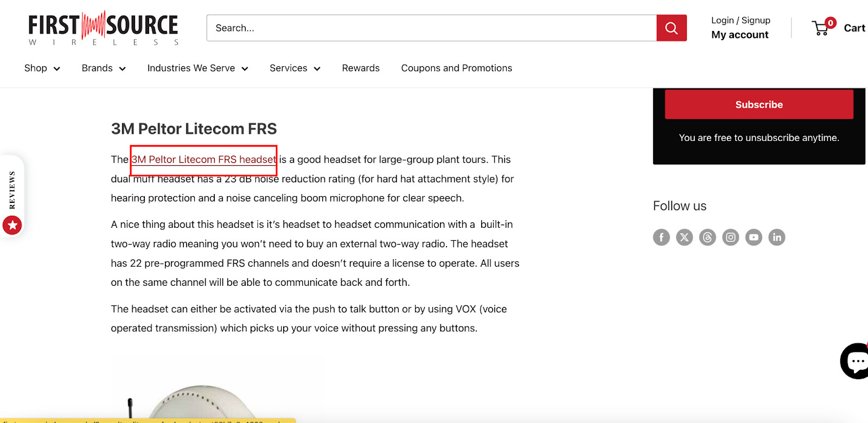The height and width of the screenshot is (423, 868).
Task: Open the LinkedIn social icon
Action: coord(777,237)
